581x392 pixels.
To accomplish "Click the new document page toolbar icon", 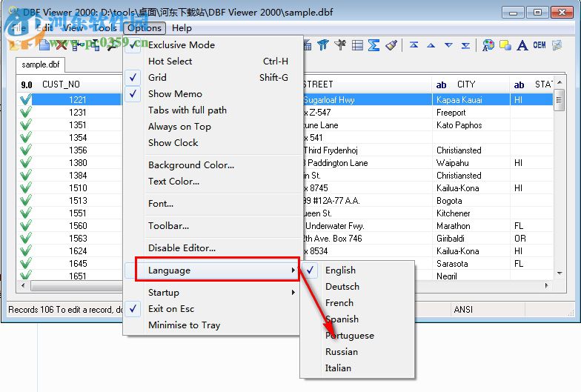I will point(44,45).
